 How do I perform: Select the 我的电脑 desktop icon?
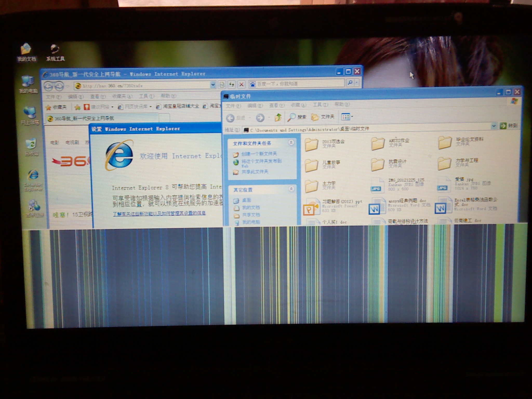coord(28,84)
